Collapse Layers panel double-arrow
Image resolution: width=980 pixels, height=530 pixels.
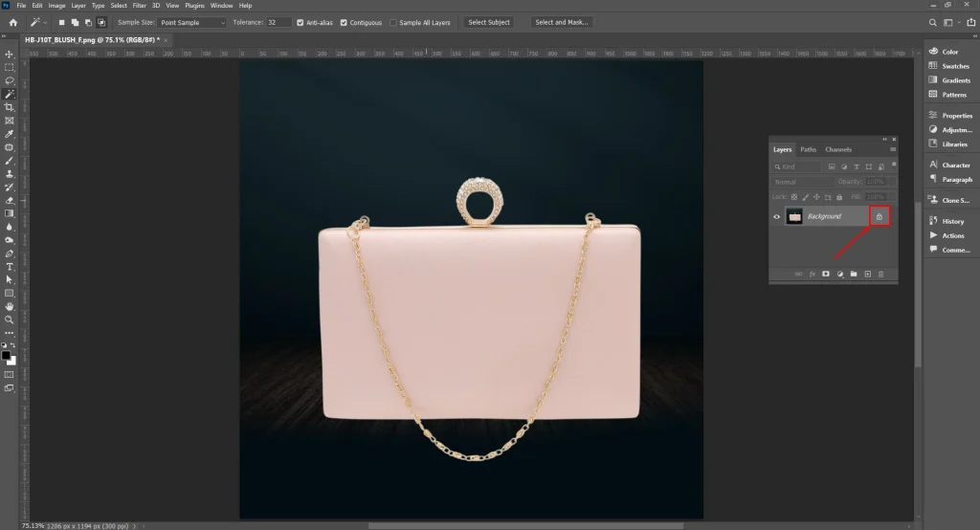[884, 140]
